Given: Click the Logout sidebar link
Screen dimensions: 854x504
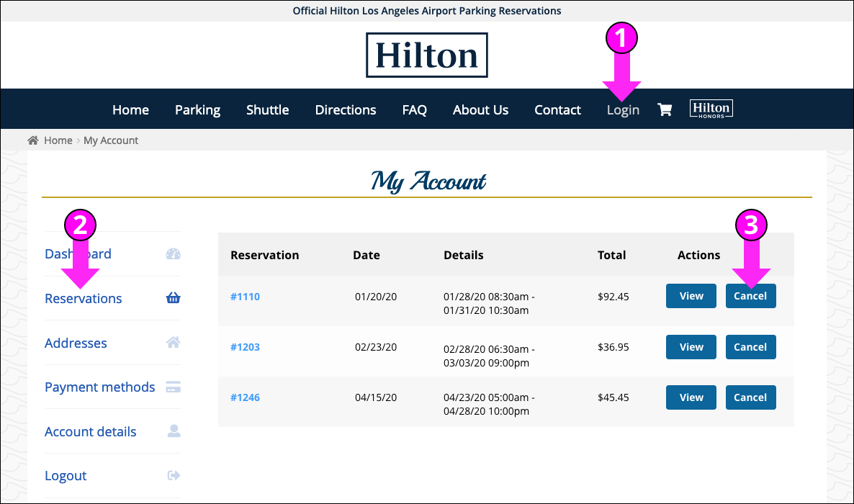Looking at the screenshot, I should click(x=66, y=476).
